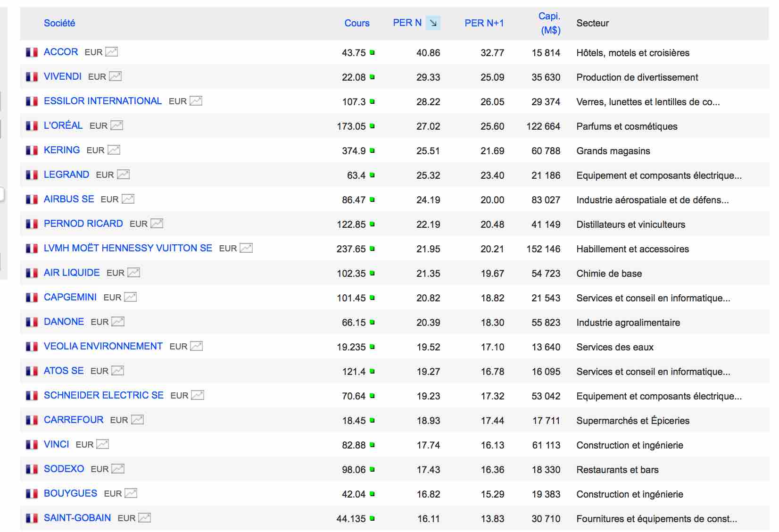Sort the table by Société column
This screenshot has width=779, height=532.
tap(59, 23)
